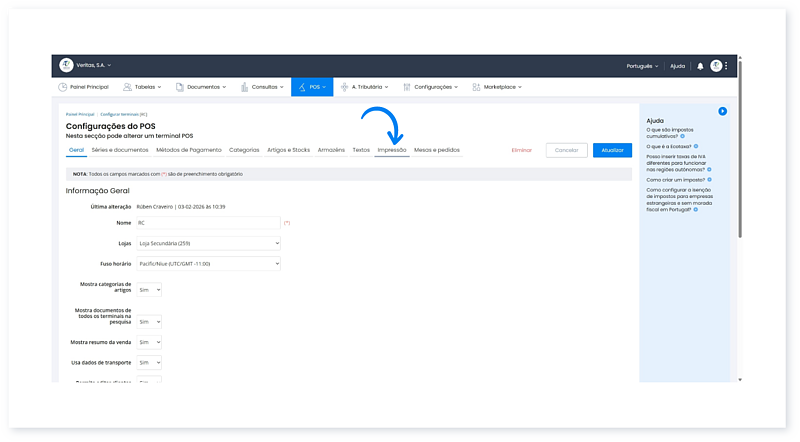Expand the Fuso horário dropdown
Viewport: 800px width, 442px height.
pyautogui.click(x=208, y=263)
